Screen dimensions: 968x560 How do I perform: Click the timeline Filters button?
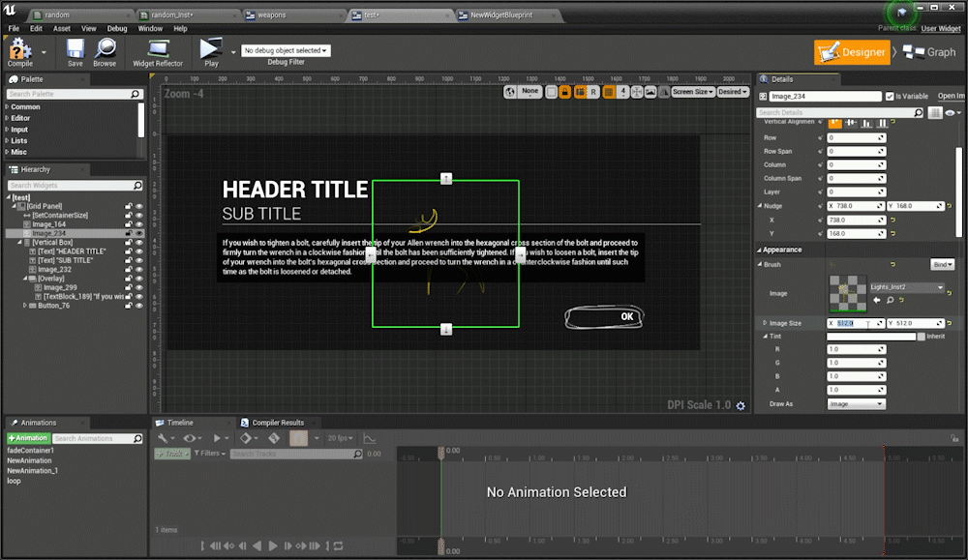tap(210, 454)
